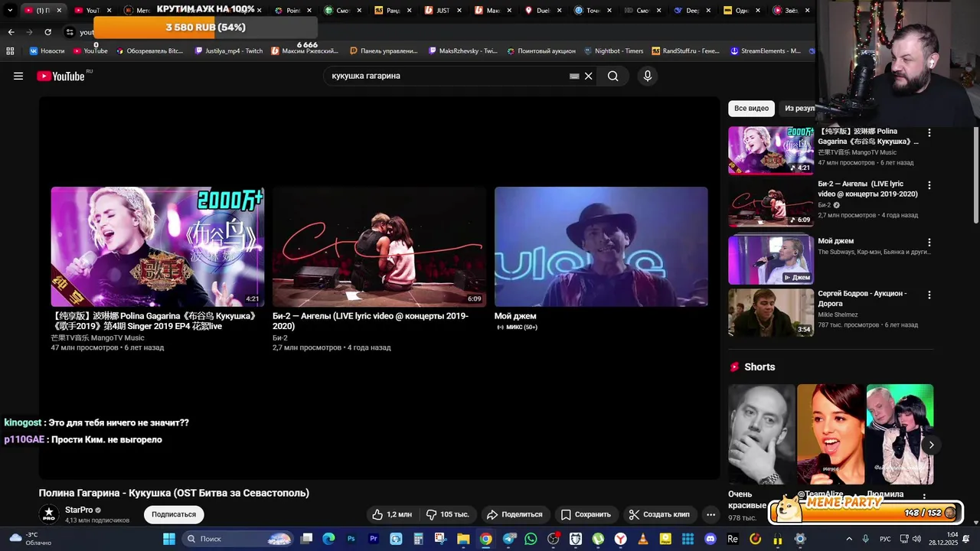Open Chrome from the taskbar
This screenshot has height=551, width=980.
[485, 539]
